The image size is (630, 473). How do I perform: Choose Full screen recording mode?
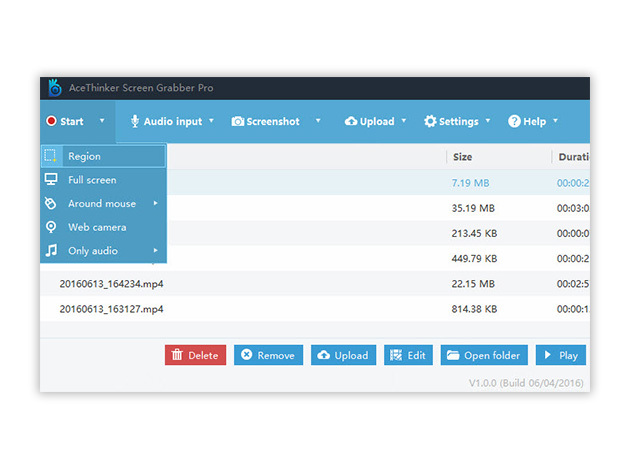[103, 180]
